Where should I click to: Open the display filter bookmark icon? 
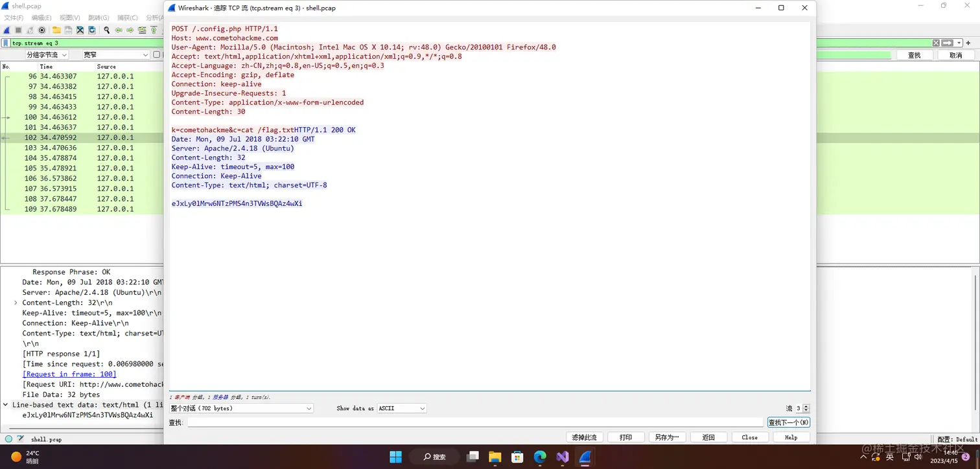tap(6, 43)
